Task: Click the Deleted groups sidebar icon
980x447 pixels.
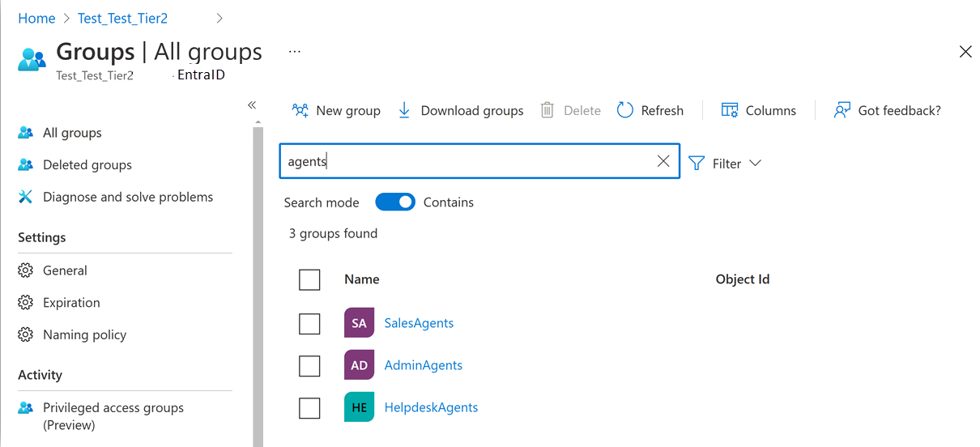Action: pos(26,164)
